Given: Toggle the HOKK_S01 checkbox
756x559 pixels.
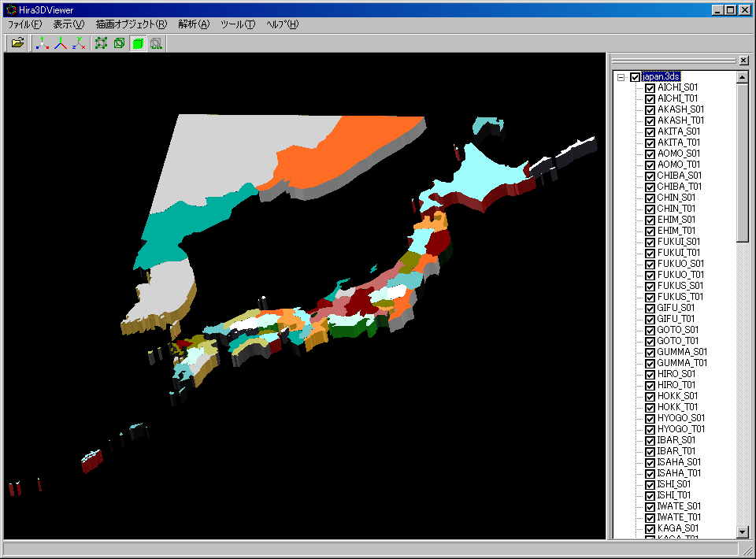Looking at the screenshot, I should click(x=650, y=396).
